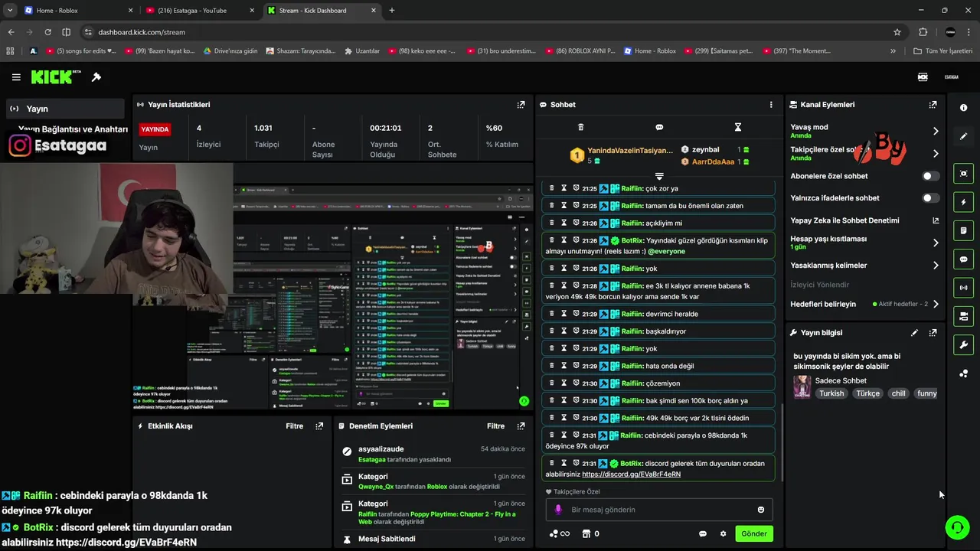The height and width of the screenshot is (551, 980).
Task: Toggle Yalnızca ifadelerle sohbet switch
Action: coord(930,198)
